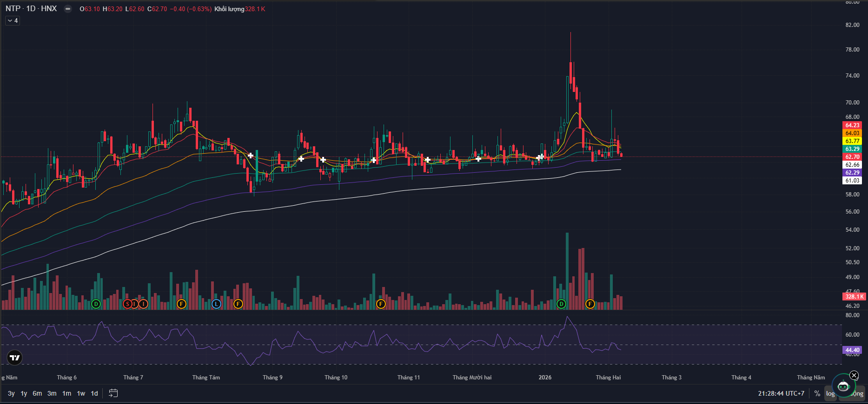The width and height of the screenshot is (868, 404).
Task: Click the 1d date range button
Action: click(x=94, y=393)
